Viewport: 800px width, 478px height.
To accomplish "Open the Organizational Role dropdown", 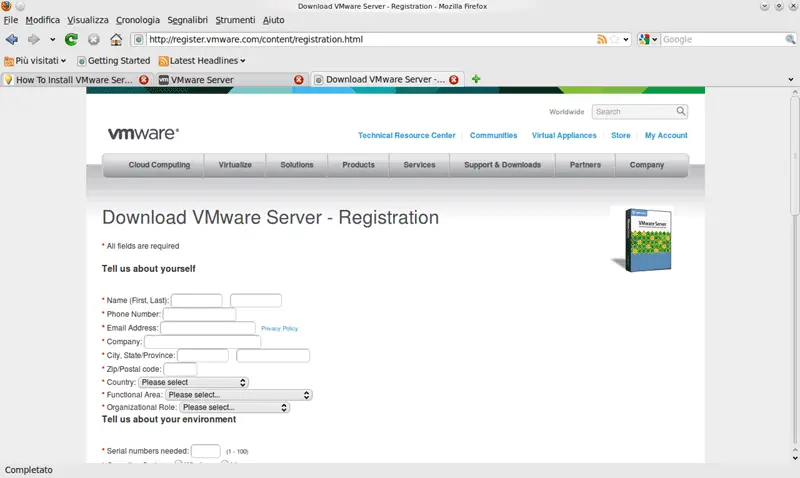I will coord(235,407).
